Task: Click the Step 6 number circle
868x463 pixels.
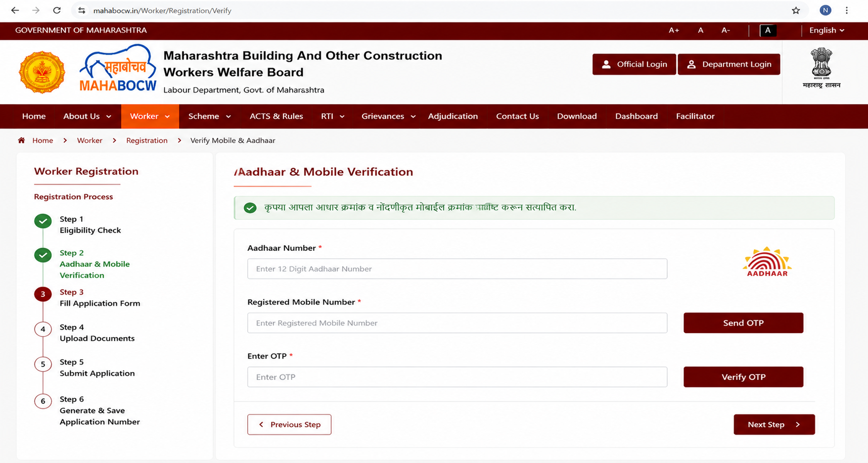Action: [x=43, y=401]
